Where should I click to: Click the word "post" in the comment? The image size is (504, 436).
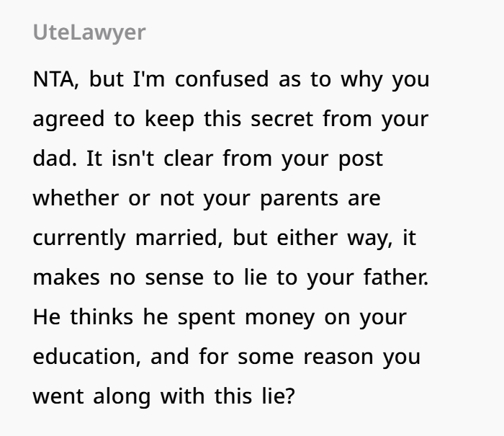coord(361,160)
